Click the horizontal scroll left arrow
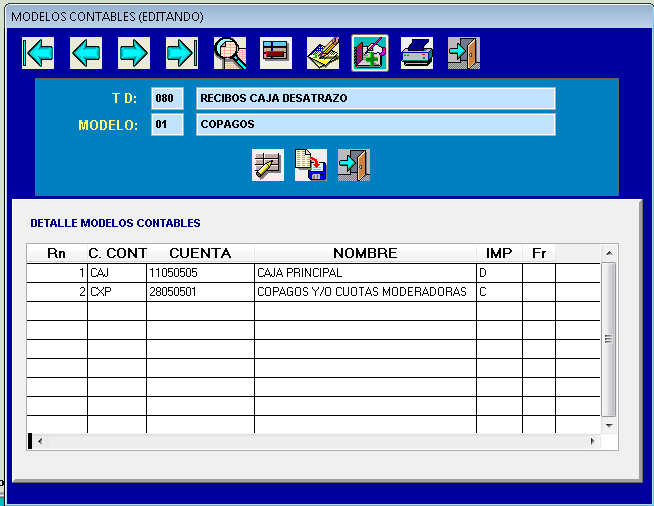654x506 pixels. point(40,441)
